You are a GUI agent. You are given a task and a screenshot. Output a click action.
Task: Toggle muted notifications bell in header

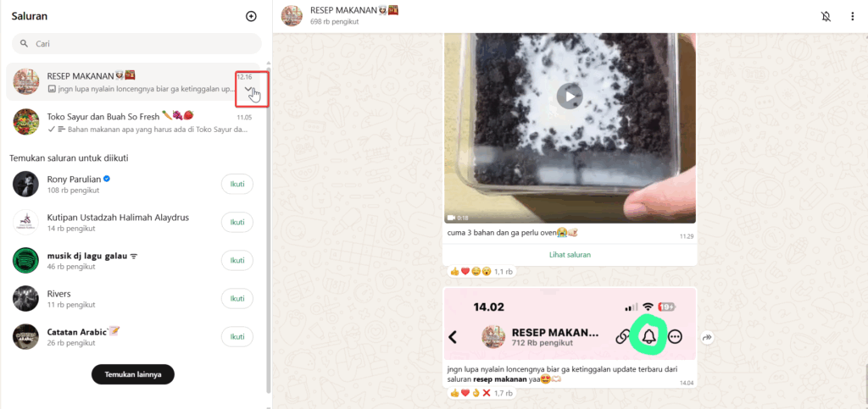(x=826, y=17)
